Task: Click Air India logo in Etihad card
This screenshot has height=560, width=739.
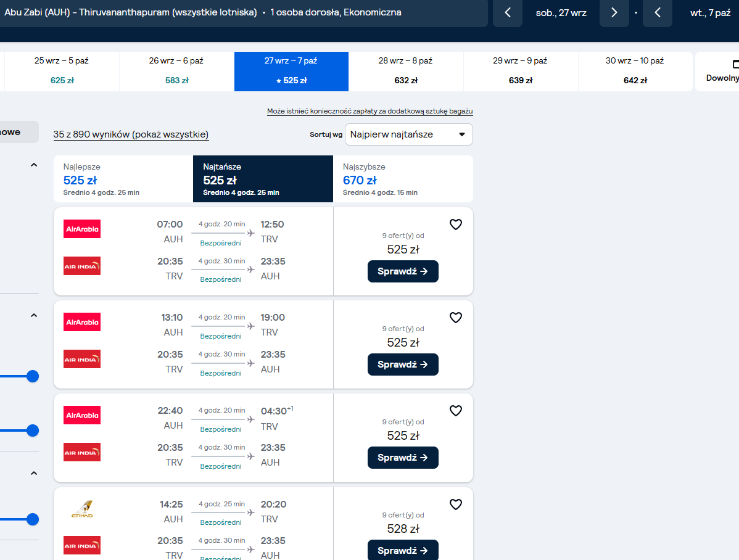Action: pos(82,545)
